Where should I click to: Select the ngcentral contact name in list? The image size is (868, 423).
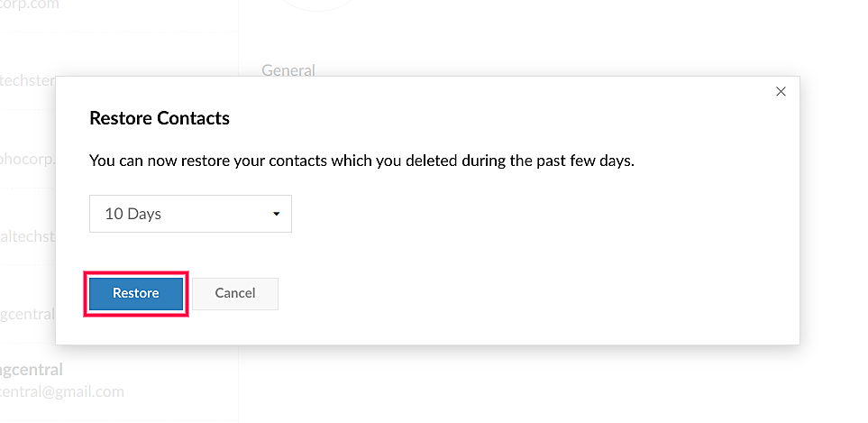point(32,370)
